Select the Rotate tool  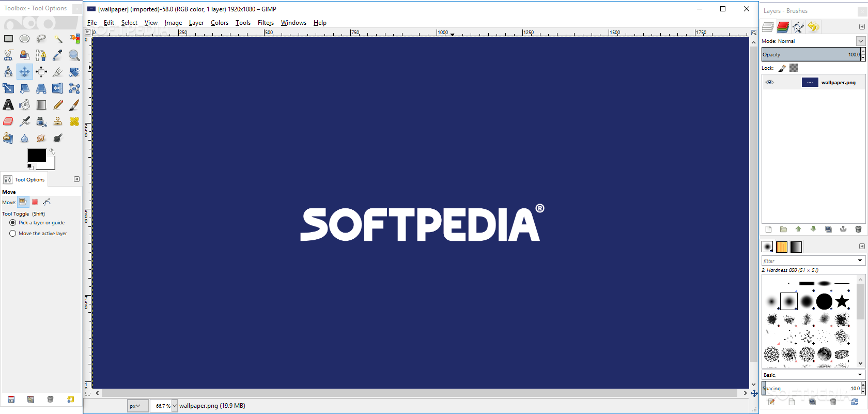(74, 72)
